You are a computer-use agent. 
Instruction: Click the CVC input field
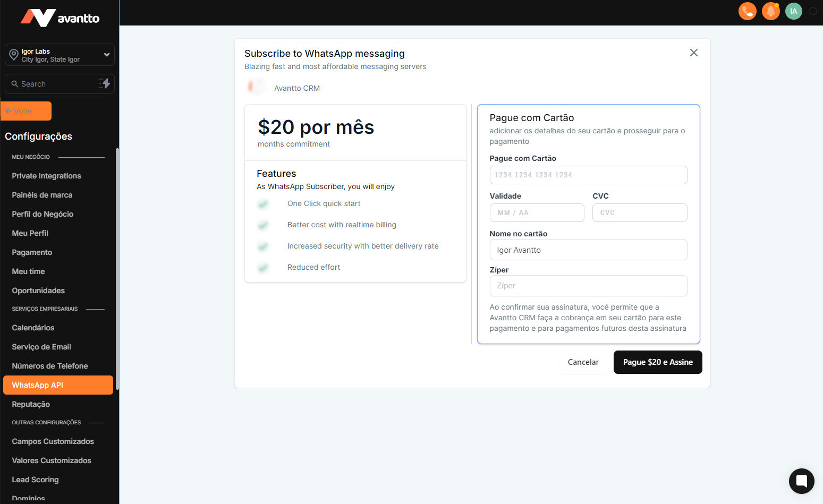point(640,212)
